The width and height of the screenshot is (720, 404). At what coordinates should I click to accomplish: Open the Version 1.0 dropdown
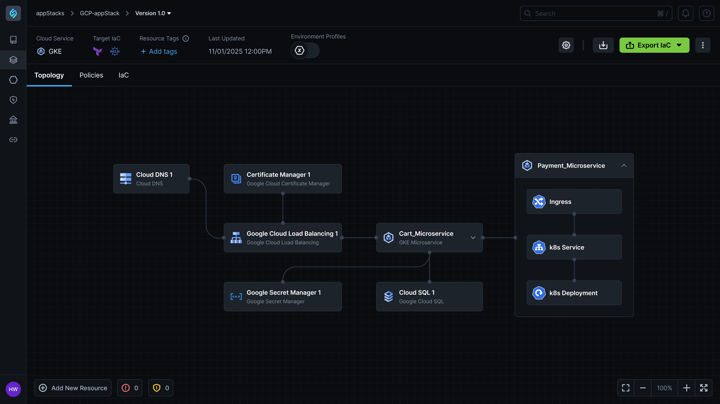pyautogui.click(x=153, y=13)
